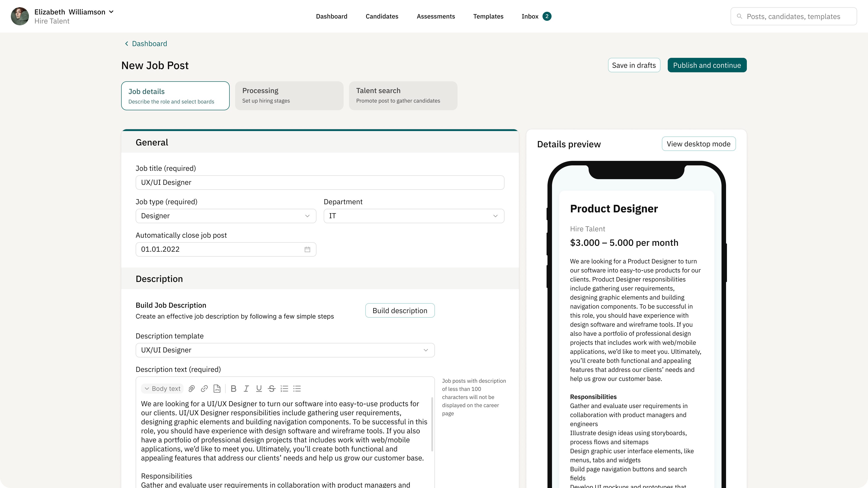Focus the Posts, candidates, templates search box

click(x=794, y=16)
